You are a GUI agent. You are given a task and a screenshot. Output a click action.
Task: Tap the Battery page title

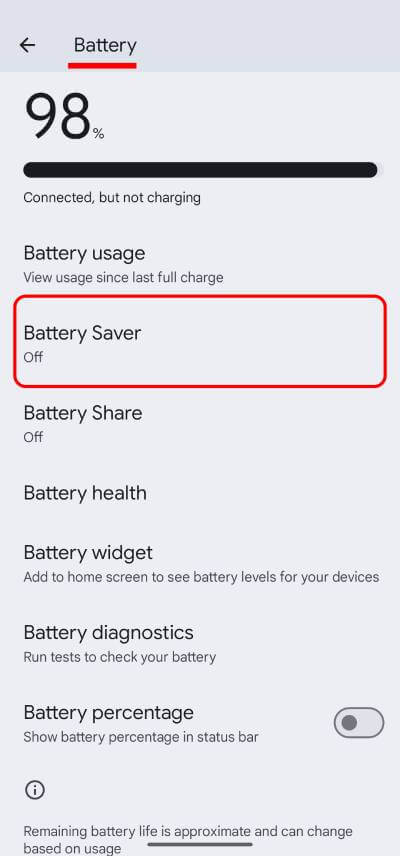click(105, 45)
